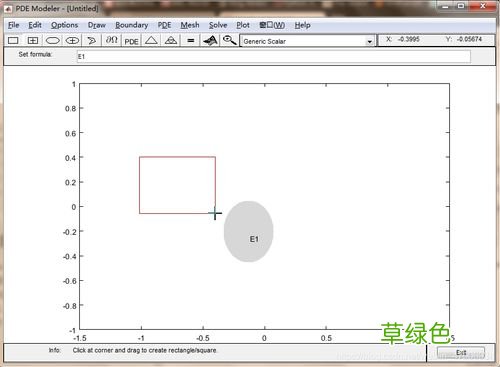Viewport: 500px width, 367px height.
Task: Open the File menu
Action: [14, 25]
